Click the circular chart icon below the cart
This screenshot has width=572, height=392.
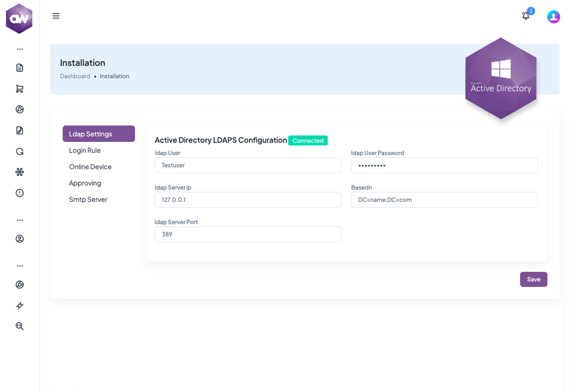[x=19, y=109]
